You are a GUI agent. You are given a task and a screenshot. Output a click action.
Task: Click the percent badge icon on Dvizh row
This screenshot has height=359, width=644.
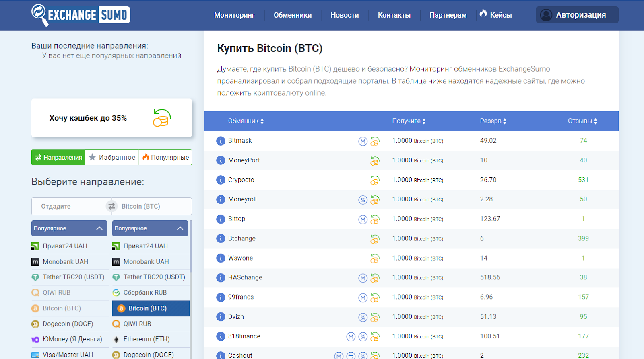363,317
